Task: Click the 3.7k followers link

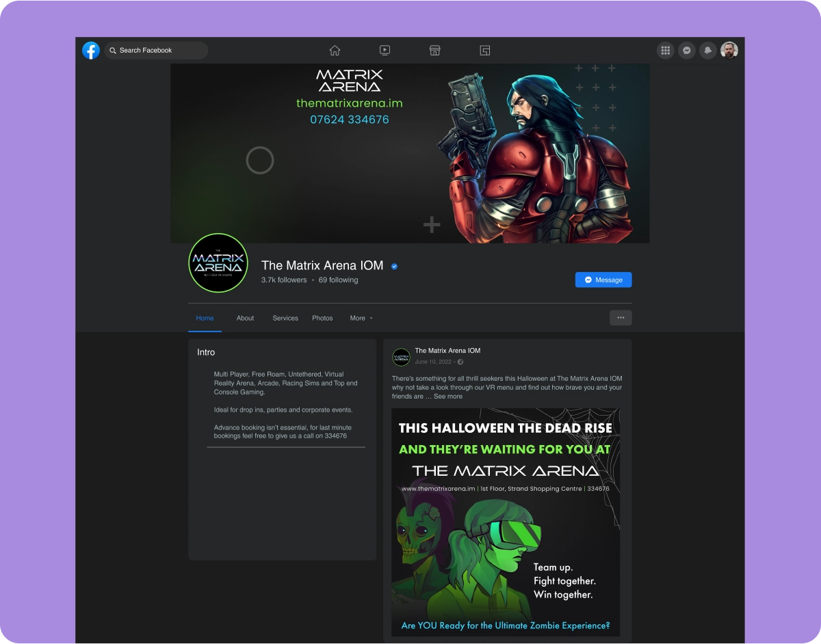Action: coord(284,280)
